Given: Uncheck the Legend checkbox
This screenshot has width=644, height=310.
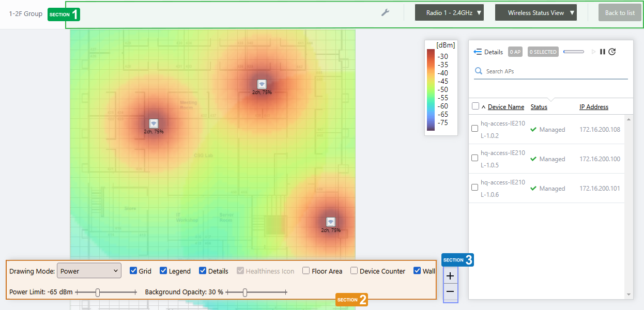Looking at the screenshot, I should (163, 271).
